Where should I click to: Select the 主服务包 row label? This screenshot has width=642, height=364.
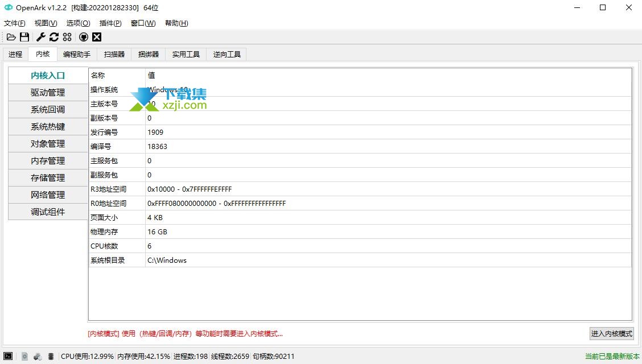(x=104, y=161)
